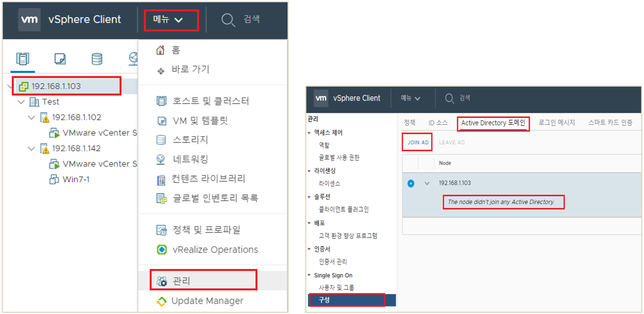Select the Win7-1 virtual machine
Screen dimensions: 644x314
click(x=76, y=180)
